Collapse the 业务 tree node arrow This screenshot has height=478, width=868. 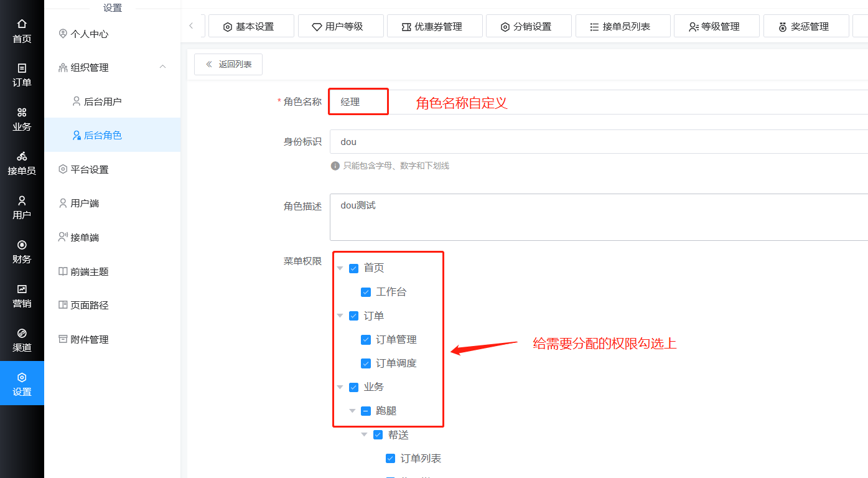point(340,387)
